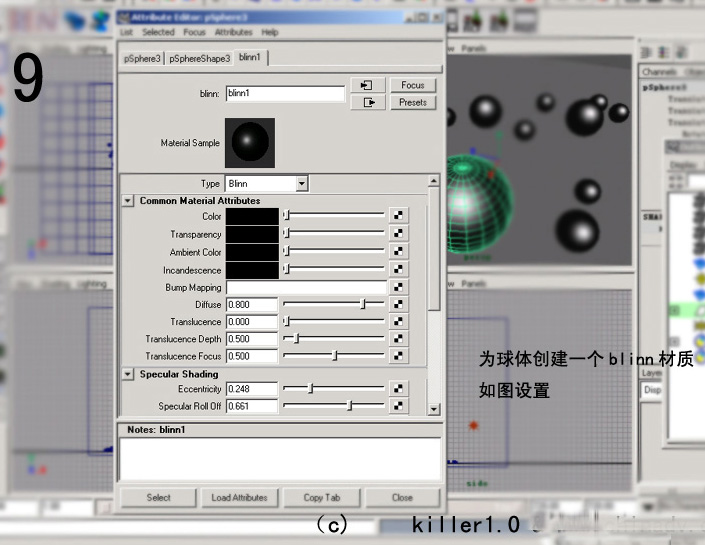Click the attribute list scroll up arrow

[433, 181]
